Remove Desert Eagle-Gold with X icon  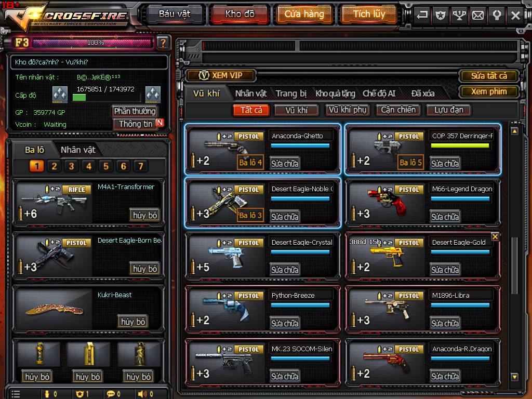click(x=495, y=237)
